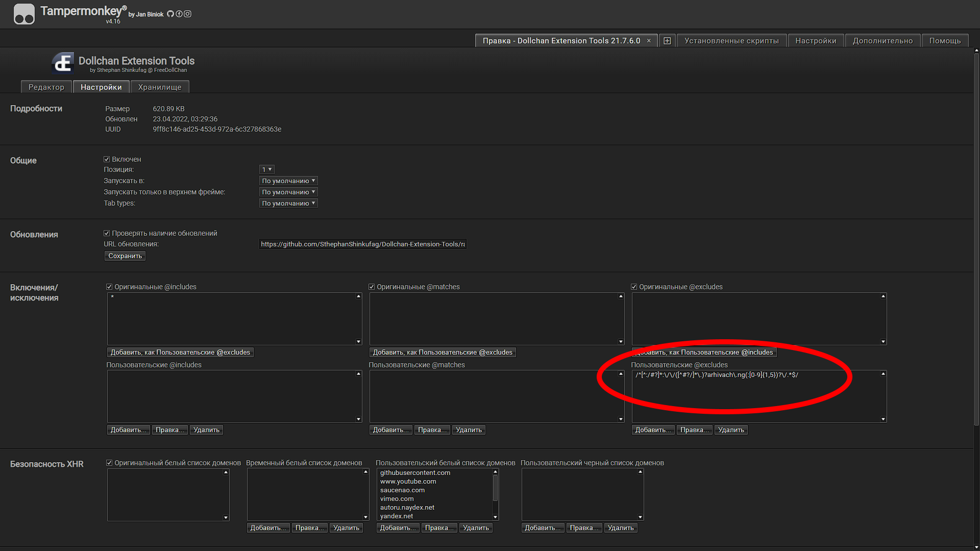Viewport: 980px width, 551px height.
Task: Open the Дополнительно tab
Action: point(883,41)
